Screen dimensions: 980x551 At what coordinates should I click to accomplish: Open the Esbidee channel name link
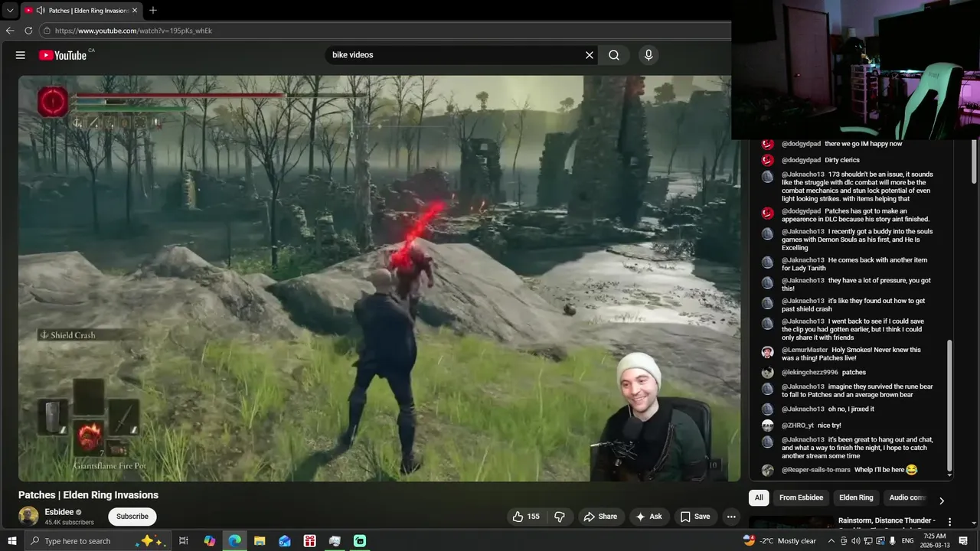59,512
